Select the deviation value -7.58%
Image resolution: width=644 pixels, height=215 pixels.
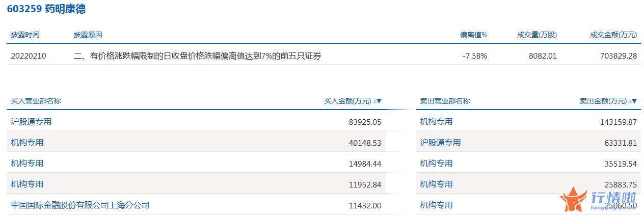[x=475, y=56]
